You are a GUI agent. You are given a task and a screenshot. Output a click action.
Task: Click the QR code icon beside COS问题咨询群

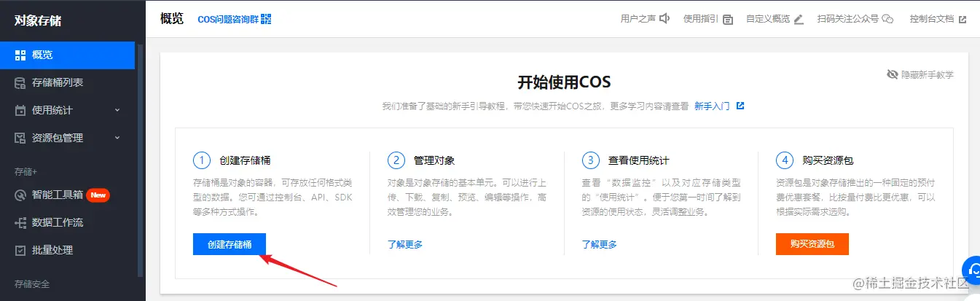pos(266,19)
